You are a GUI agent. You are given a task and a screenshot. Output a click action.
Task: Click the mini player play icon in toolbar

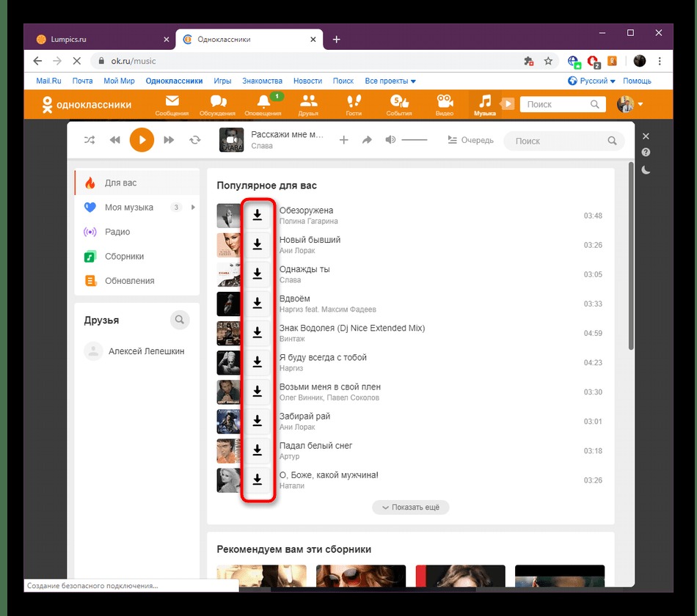click(507, 104)
